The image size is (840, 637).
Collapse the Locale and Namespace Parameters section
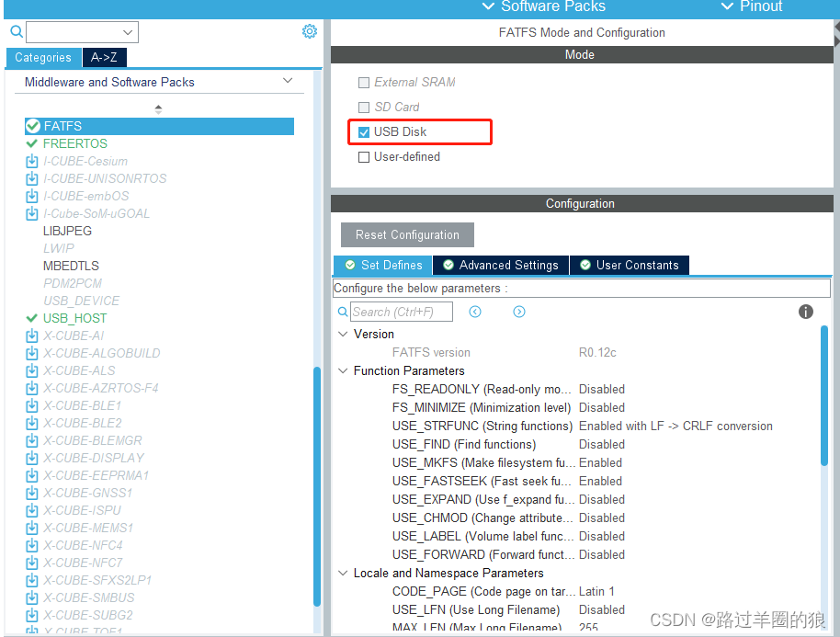[343, 573]
